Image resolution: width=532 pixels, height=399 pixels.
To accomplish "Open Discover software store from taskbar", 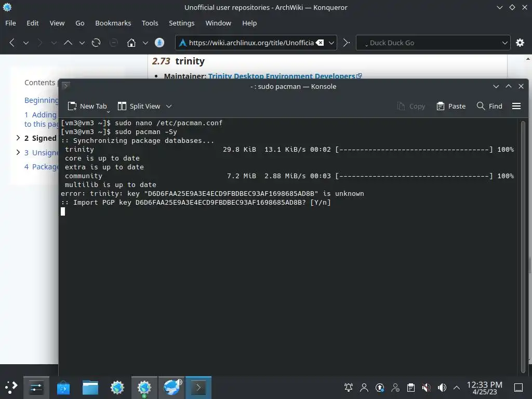I will 63,388.
